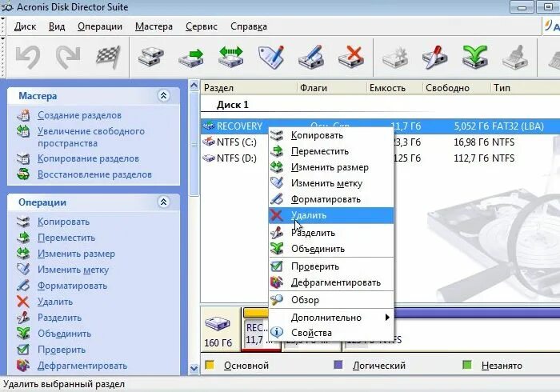Choose Проверить in the context menu
Screen dimensions: 560x392
click(331, 266)
